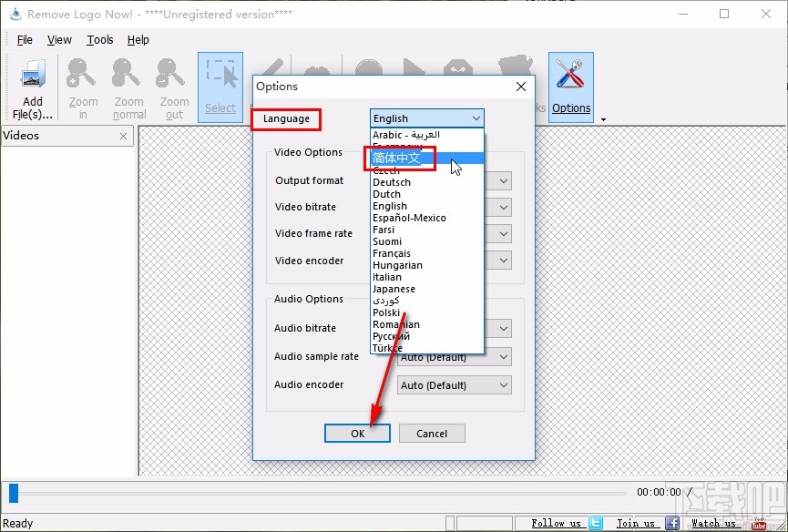Choose Arabic from the language list

point(427,135)
